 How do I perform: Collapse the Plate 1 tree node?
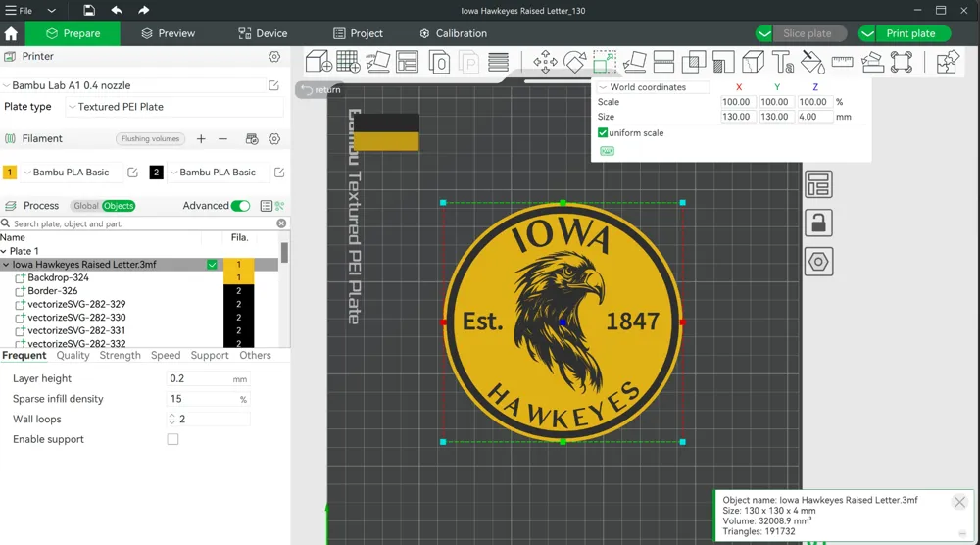(x=4, y=251)
